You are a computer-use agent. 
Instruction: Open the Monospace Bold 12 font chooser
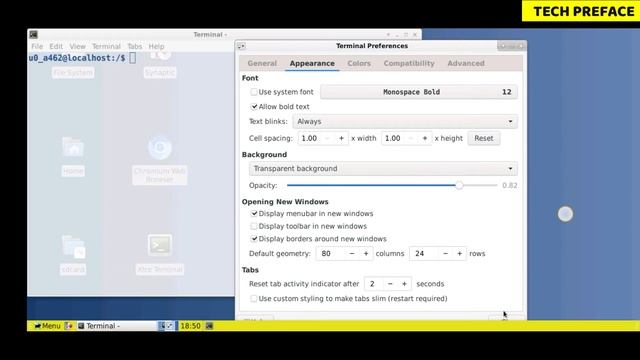tap(419, 92)
